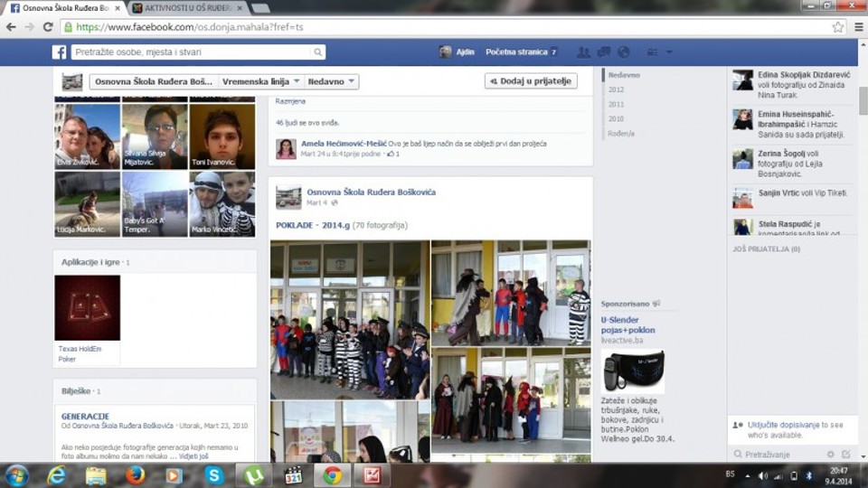Click Chrome address bar
This screenshot has height=488, width=868.
point(443,26)
